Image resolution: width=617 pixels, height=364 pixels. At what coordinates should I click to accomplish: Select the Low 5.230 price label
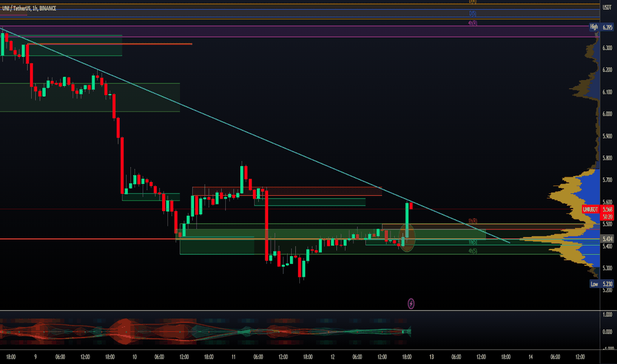[x=601, y=284]
